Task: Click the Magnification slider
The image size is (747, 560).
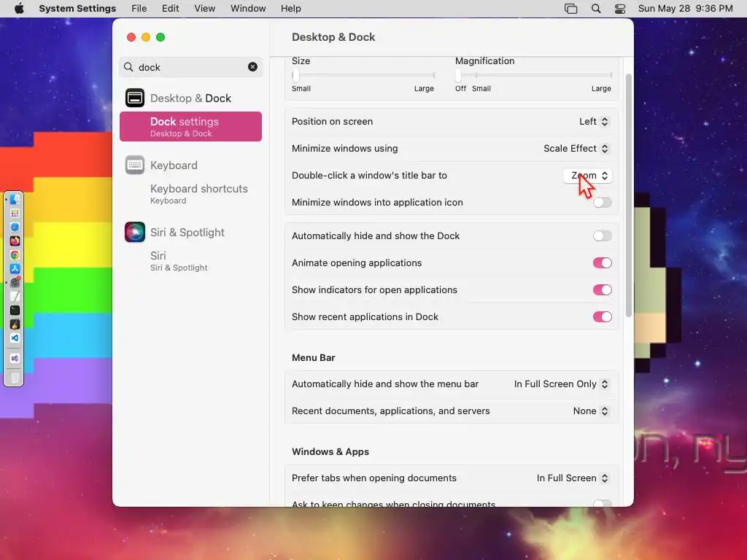Action: [x=533, y=75]
